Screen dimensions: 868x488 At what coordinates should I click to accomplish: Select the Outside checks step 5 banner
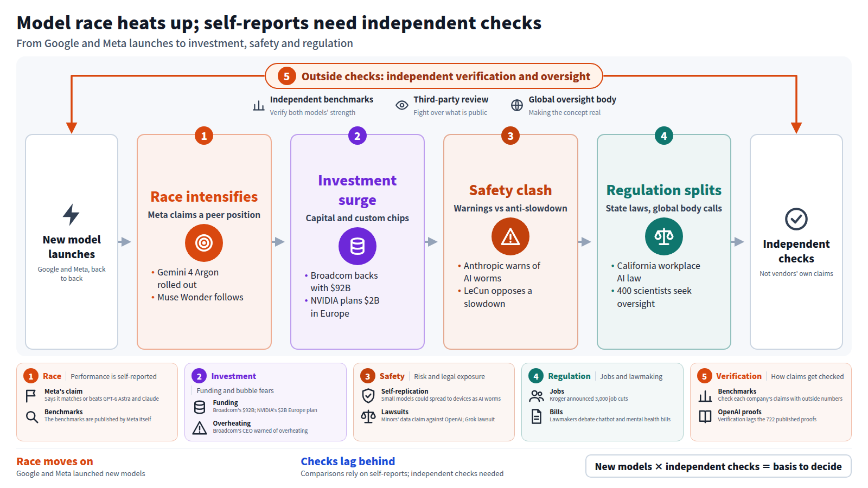pyautogui.click(x=434, y=76)
